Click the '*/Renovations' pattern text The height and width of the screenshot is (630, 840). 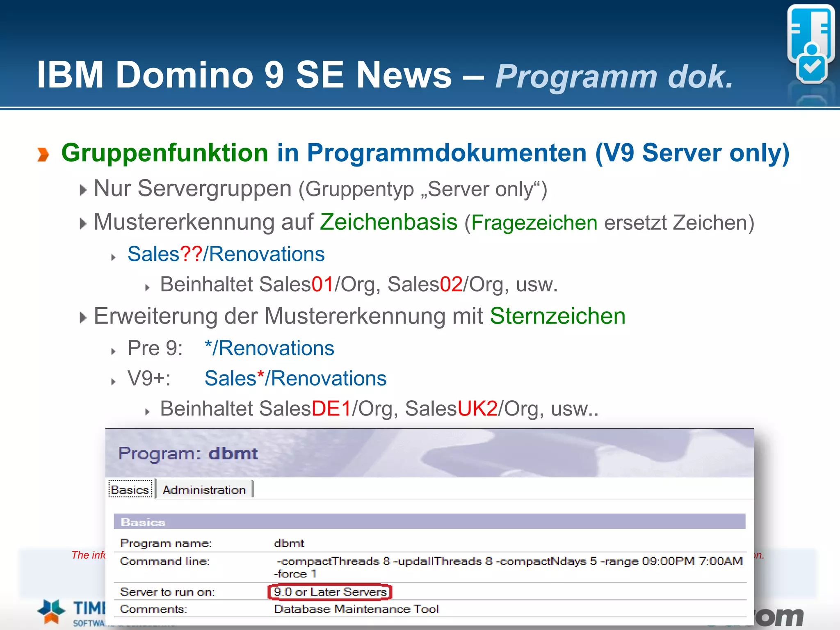coord(269,348)
